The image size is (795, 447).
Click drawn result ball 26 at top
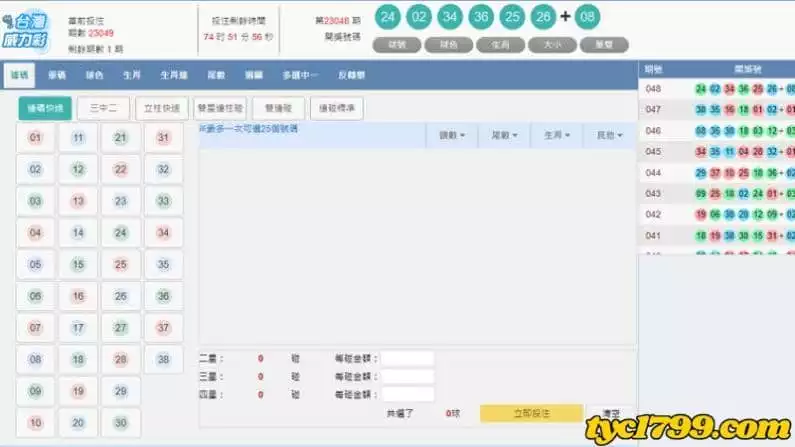click(x=544, y=17)
